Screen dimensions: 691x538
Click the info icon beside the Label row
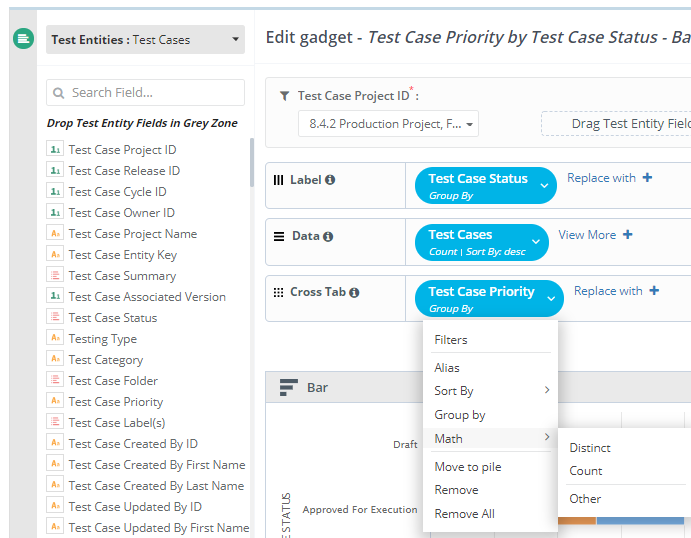330,181
